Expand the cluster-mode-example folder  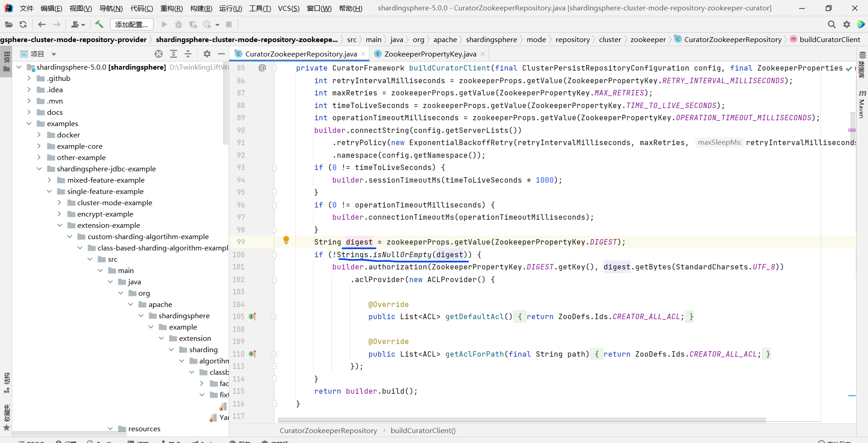(x=59, y=203)
